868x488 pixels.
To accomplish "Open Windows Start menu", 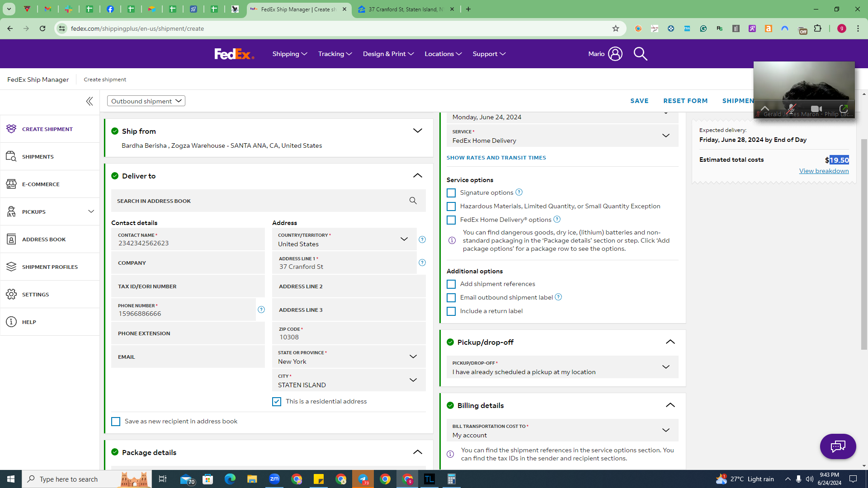I will 11,479.
